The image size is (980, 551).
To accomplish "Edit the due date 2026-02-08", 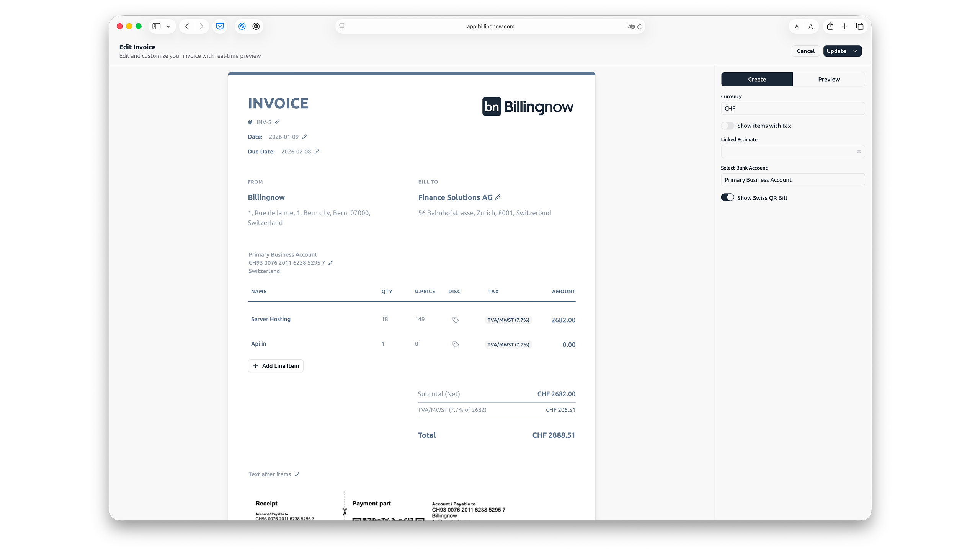I will pyautogui.click(x=317, y=151).
